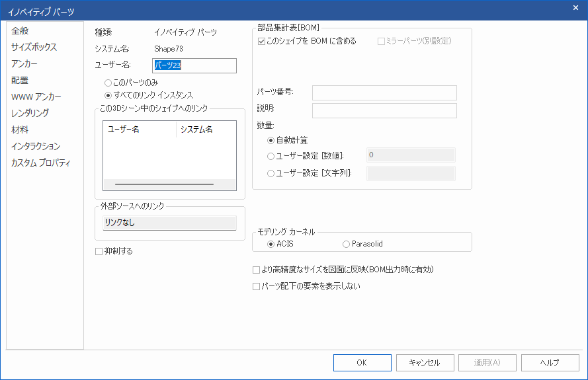The image size is (588, 380).
Task: Click the リンクなし external source field
Action: click(x=169, y=223)
